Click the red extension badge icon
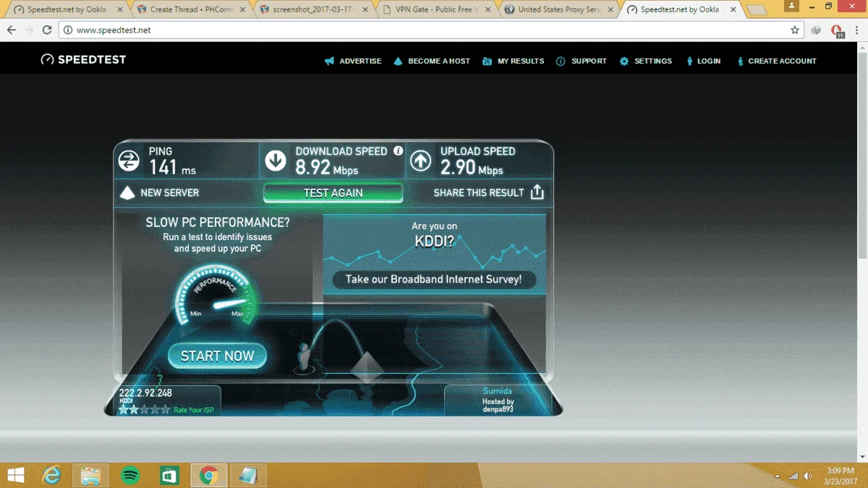The image size is (868, 488). [837, 31]
